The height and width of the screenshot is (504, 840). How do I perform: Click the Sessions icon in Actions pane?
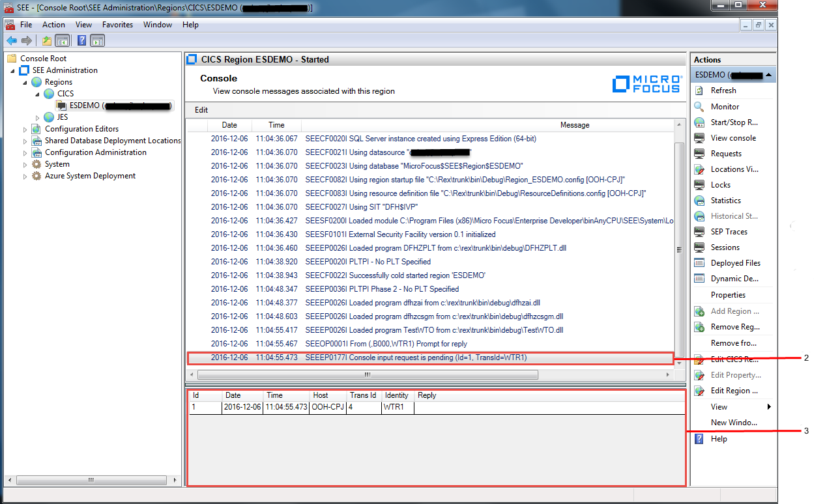pos(699,247)
